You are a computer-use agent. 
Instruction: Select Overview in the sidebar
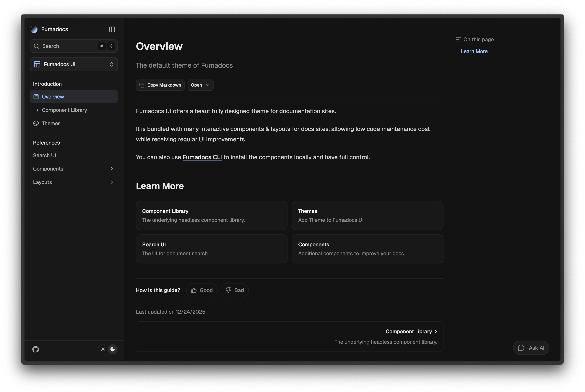pyautogui.click(x=74, y=96)
